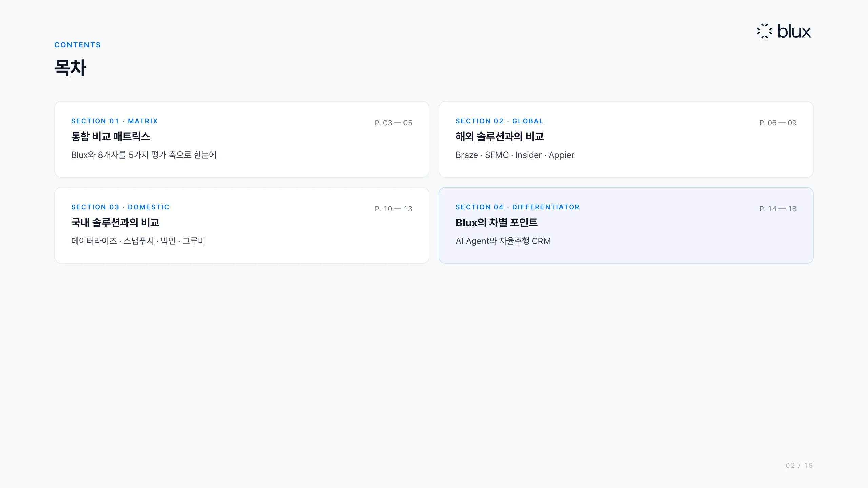
Task: Click page range 'P. 03 — 05'
Action: (393, 123)
